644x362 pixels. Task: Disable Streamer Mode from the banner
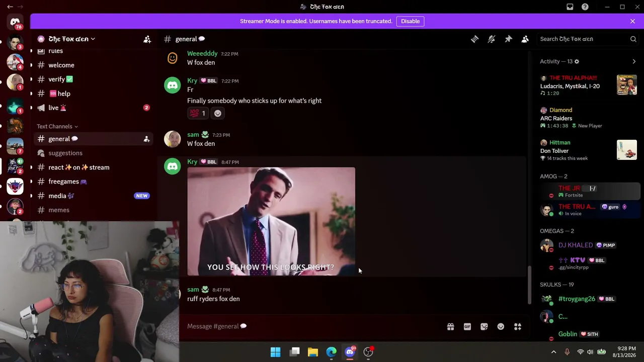[411, 21]
